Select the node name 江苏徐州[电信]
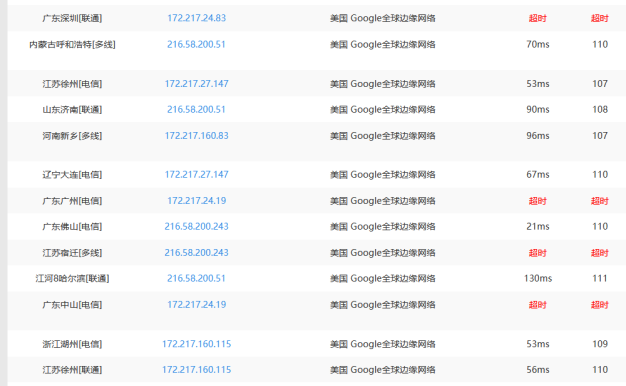The height and width of the screenshot is (386, 626). [72, 84]
